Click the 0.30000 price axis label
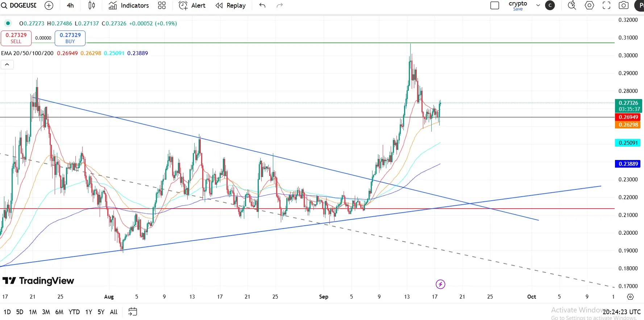The width and height of the screenshot is (644, 320). click(628, 56)
